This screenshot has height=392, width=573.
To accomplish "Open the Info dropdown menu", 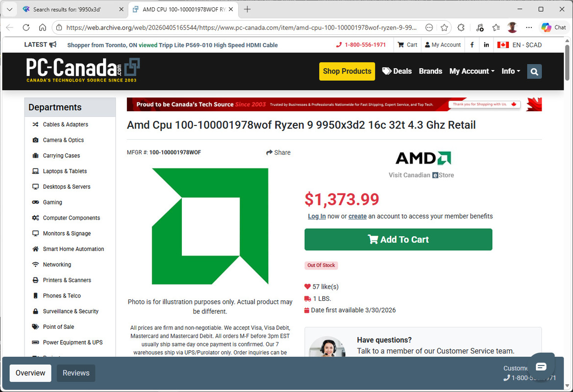I will pyautogui.click(x=511, y=71).
